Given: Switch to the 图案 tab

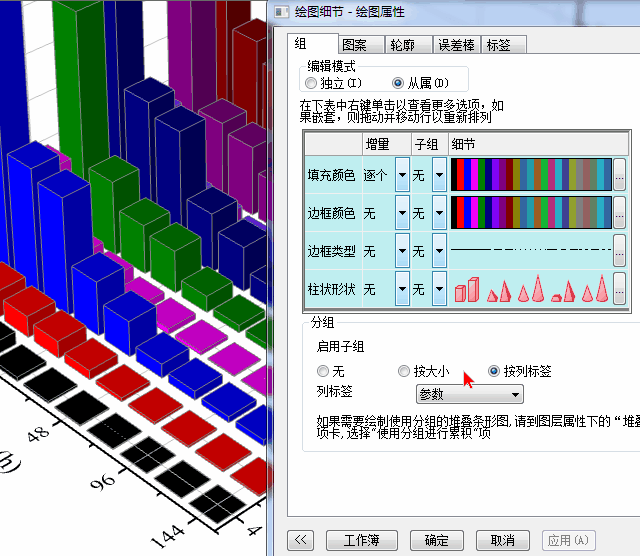Looking at the screenshot, I should click(353, 45).
